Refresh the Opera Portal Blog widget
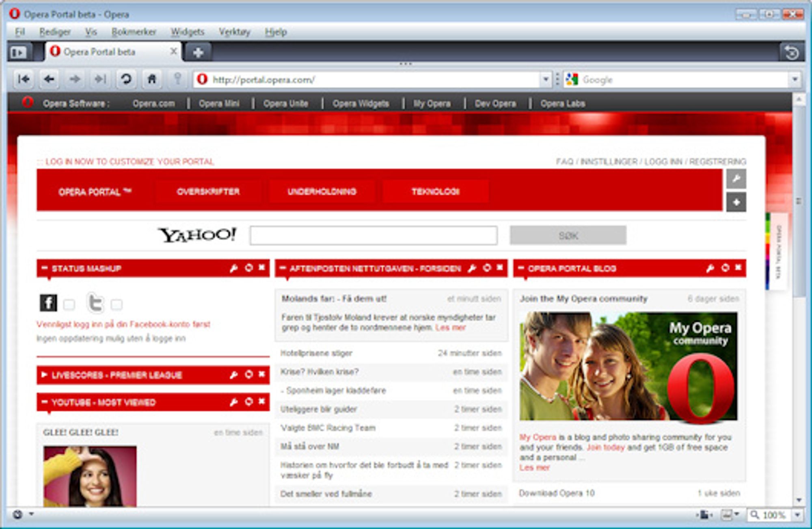This screenshot has width=812, height=529. coord(725,268)
